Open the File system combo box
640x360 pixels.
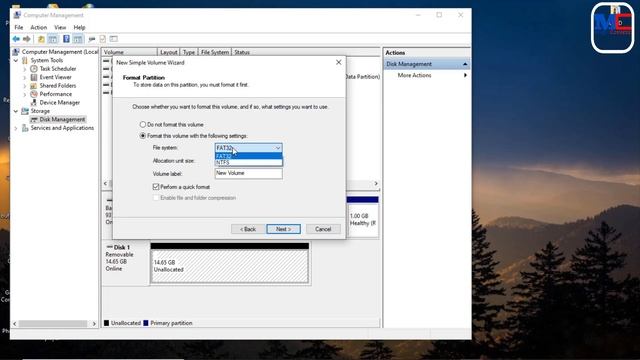(249, 148)
